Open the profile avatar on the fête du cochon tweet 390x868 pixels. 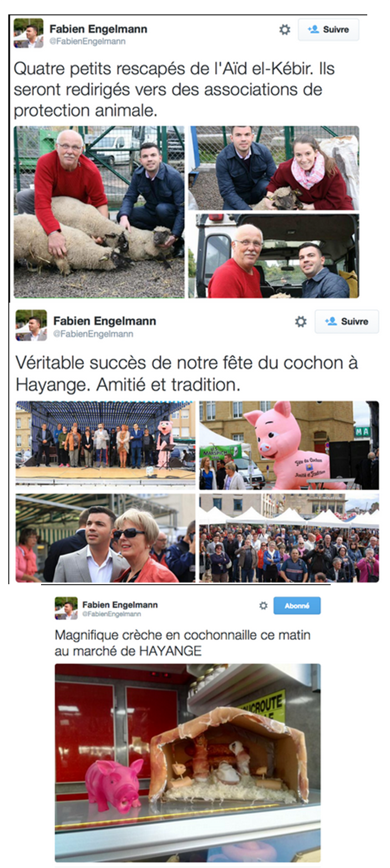pyautogui.click(x=31, y=325)
